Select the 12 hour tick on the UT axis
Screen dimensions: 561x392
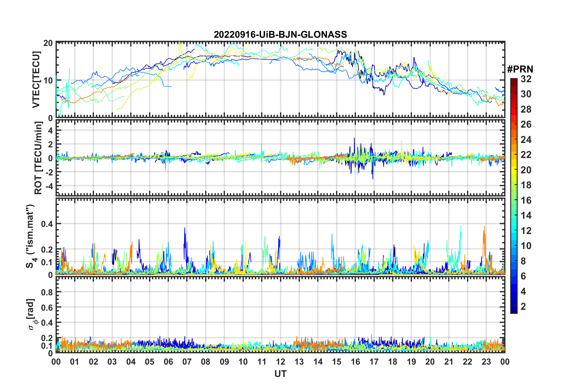[x=280, y=362]
